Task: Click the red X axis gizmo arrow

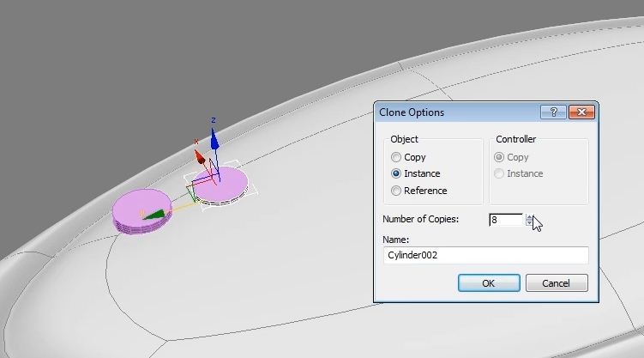Action: click(199, 156)
